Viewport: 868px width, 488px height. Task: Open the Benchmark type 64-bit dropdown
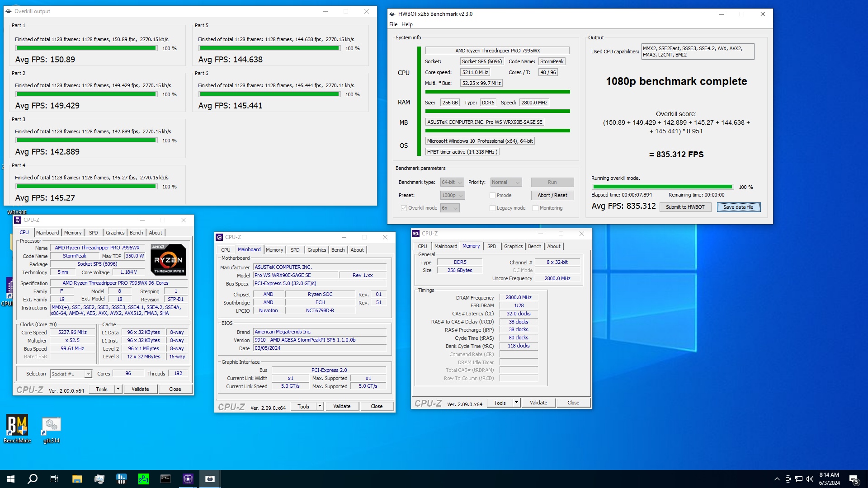pyautogui.click(x=452, y=183)
